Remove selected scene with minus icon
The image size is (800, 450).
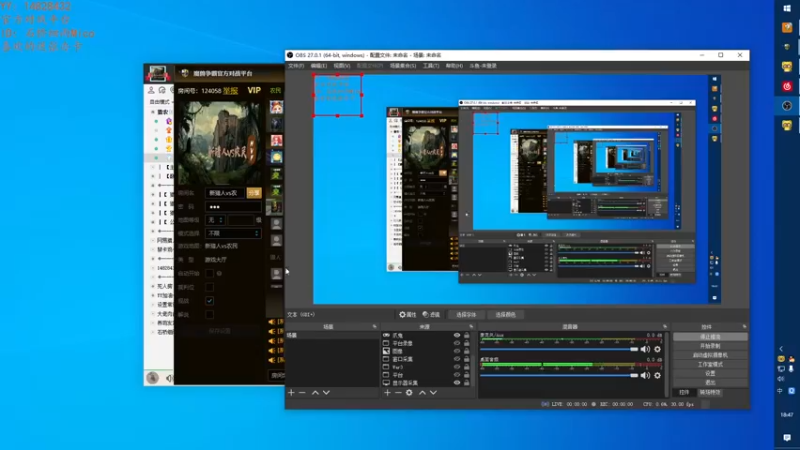pos(302,393)
